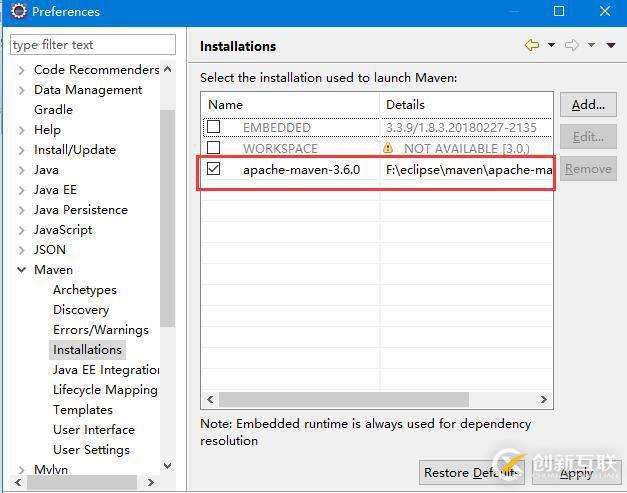The height and width of the screenshot is (493, 627).
Task: Open the User Settings Maven page
Action: (x=92, y=449)
